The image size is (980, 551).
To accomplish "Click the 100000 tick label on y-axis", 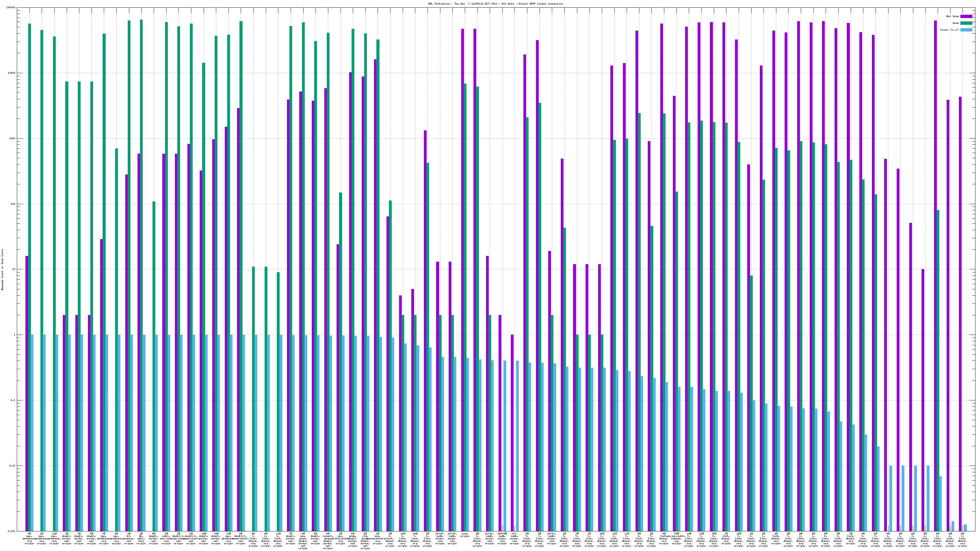I will (11, 8).
